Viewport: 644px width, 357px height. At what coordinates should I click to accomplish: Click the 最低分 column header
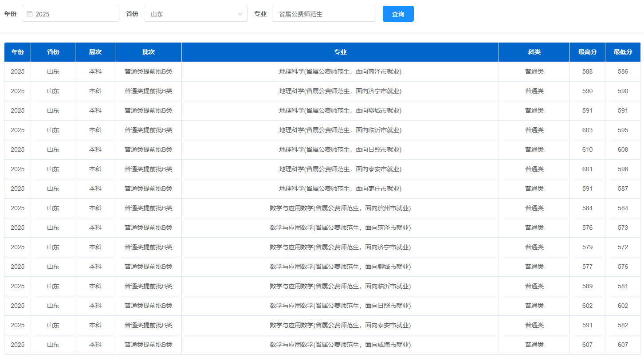coord(623,52)
